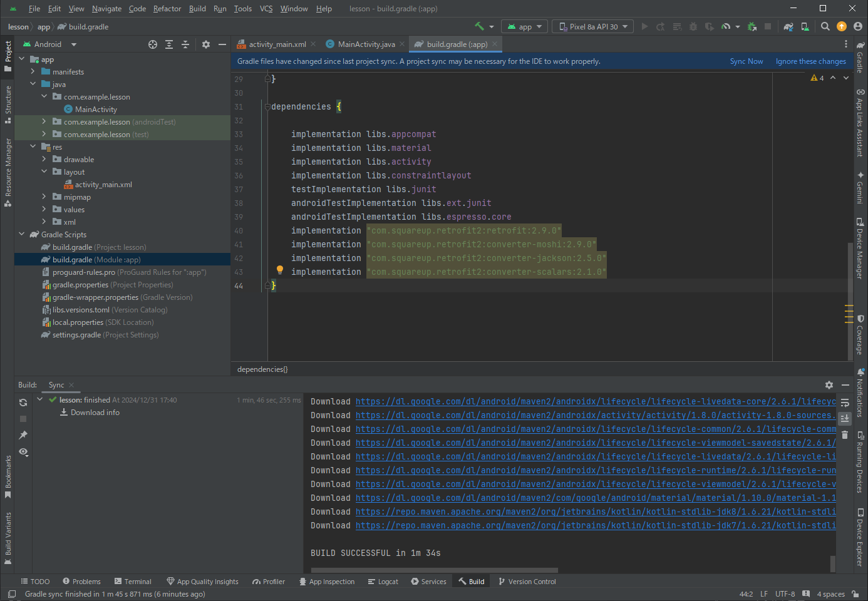Viewport: 868px width, 601px height.
Task: Open the Refactor menu
Action: point(167,9)
